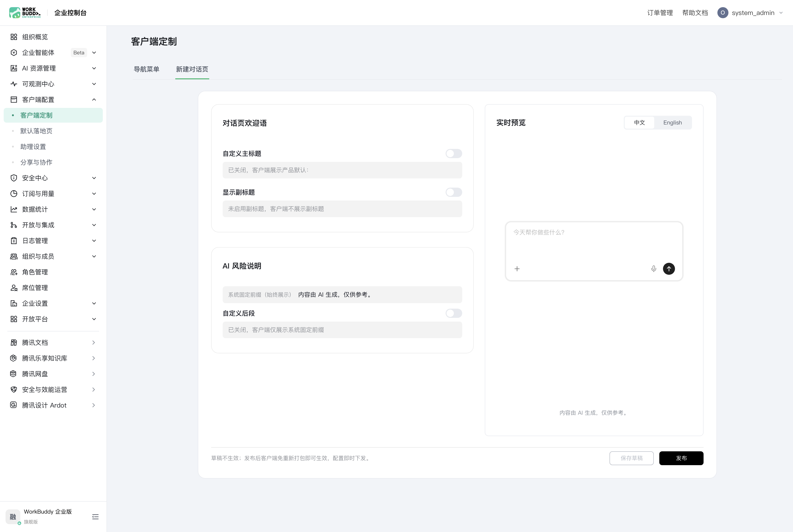This screenshot has height=532, width=793.
Task: Click the 融 organization avatar at bottom
Action: pyautogui.click(x=13, y=516)
